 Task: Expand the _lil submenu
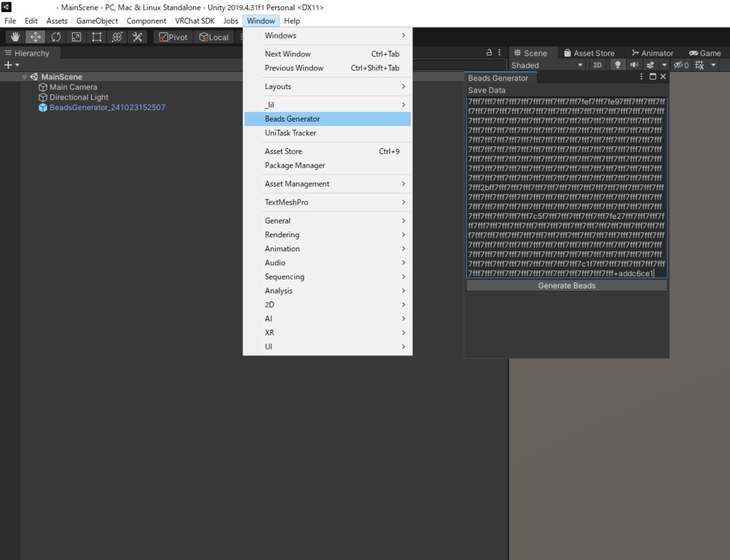click(328, 105)
